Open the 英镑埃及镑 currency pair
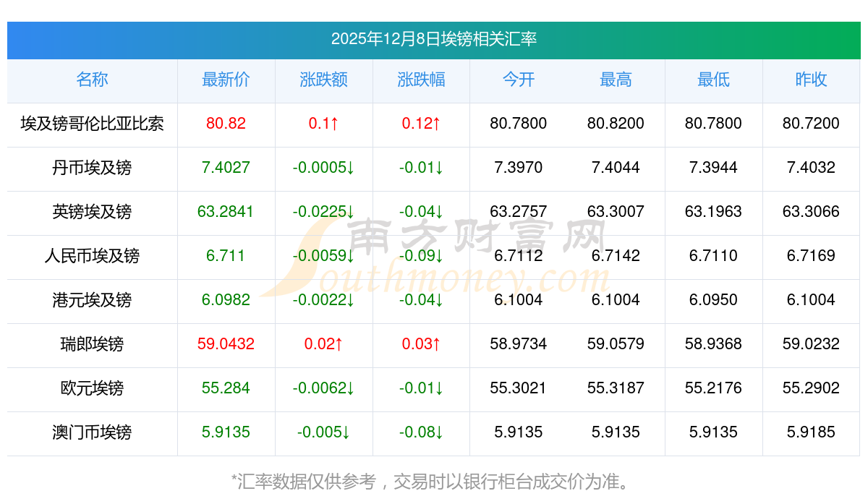This screenshot has height=504, width=868. click(x=92, y=212)
